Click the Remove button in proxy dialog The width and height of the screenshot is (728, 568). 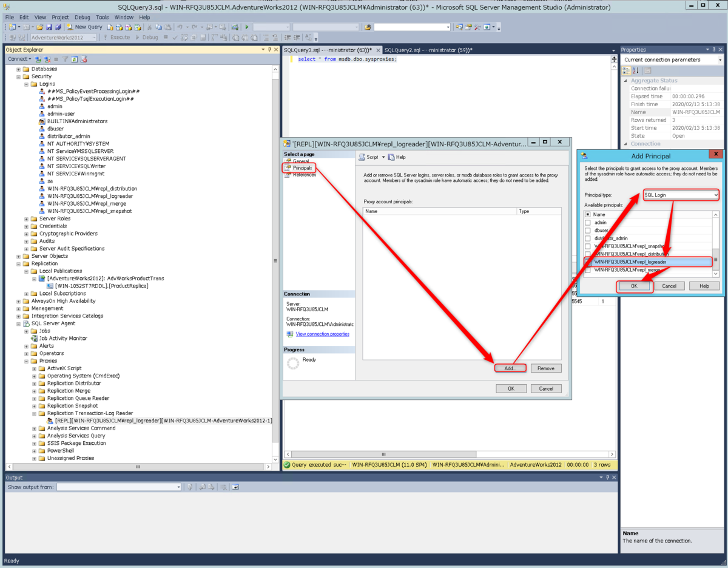[x=546, y=368]
